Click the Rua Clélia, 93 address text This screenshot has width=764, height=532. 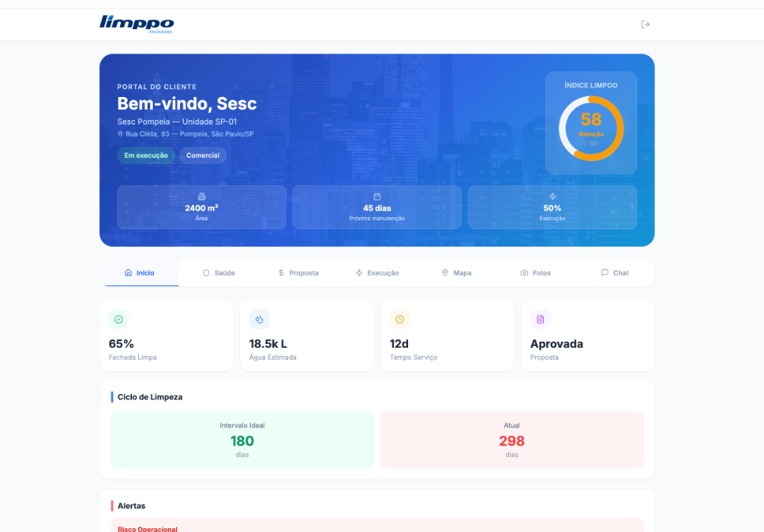point(190,134)
